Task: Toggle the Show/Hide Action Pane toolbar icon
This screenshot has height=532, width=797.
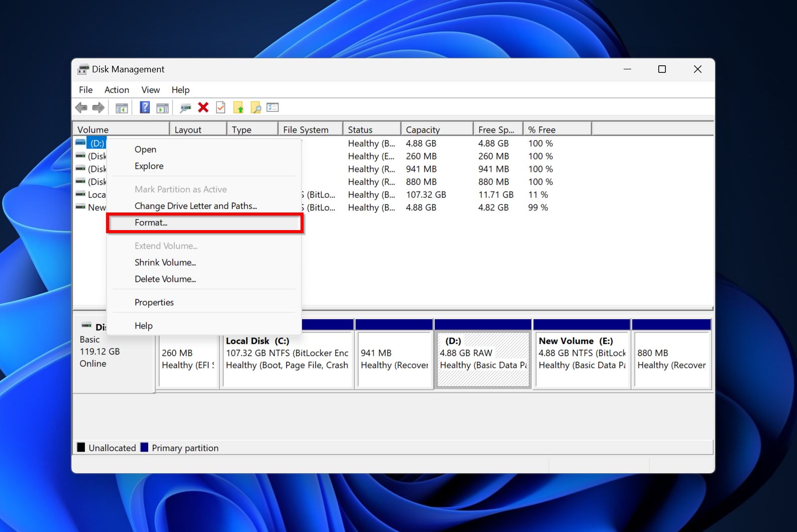Action: click(162, 108)
